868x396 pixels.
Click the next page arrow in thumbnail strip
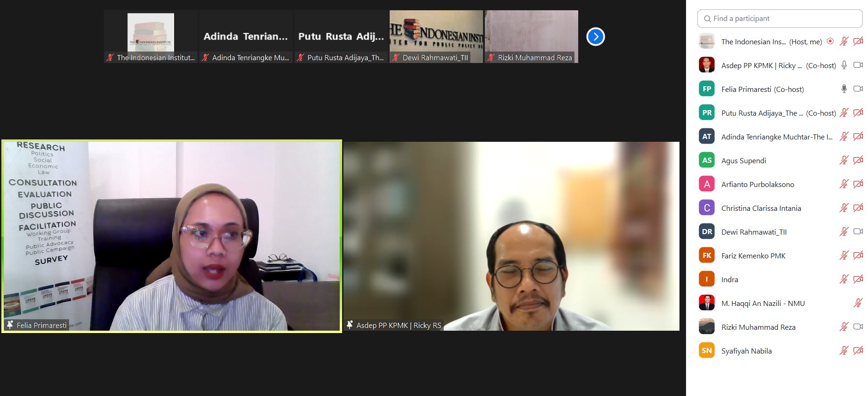[595, 37]
